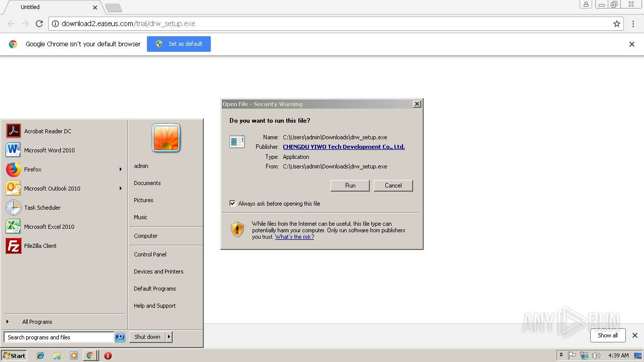Viewport: 644px width, 362px height.
Task: Close the Security Warning dialog
Action: 417,104
